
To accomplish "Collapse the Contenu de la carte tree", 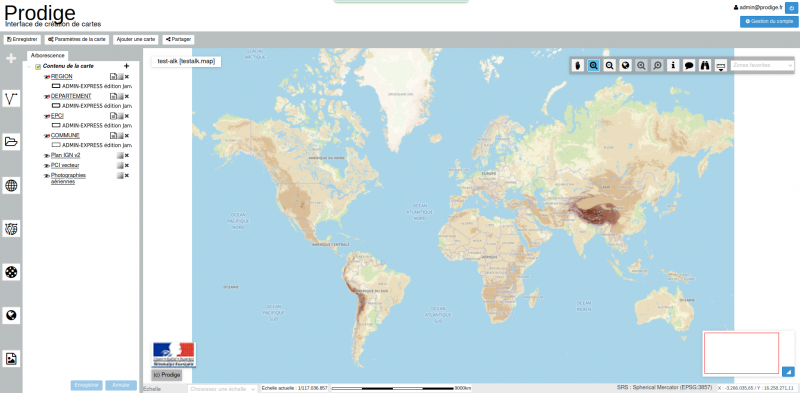I will (30, 67).
